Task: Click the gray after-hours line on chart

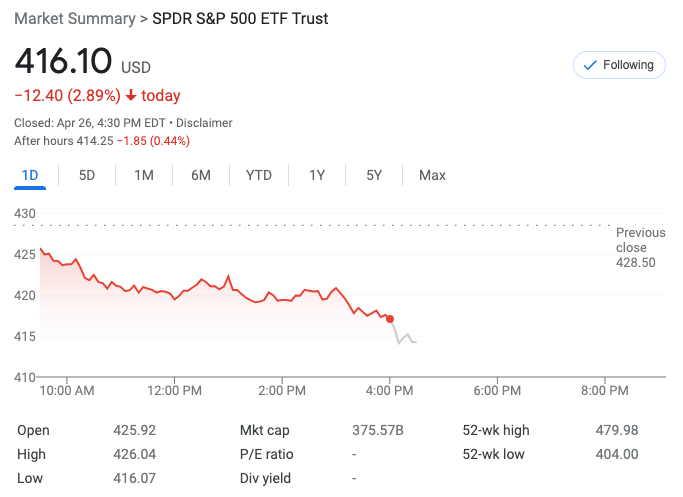Action: [x=404, y=338]
